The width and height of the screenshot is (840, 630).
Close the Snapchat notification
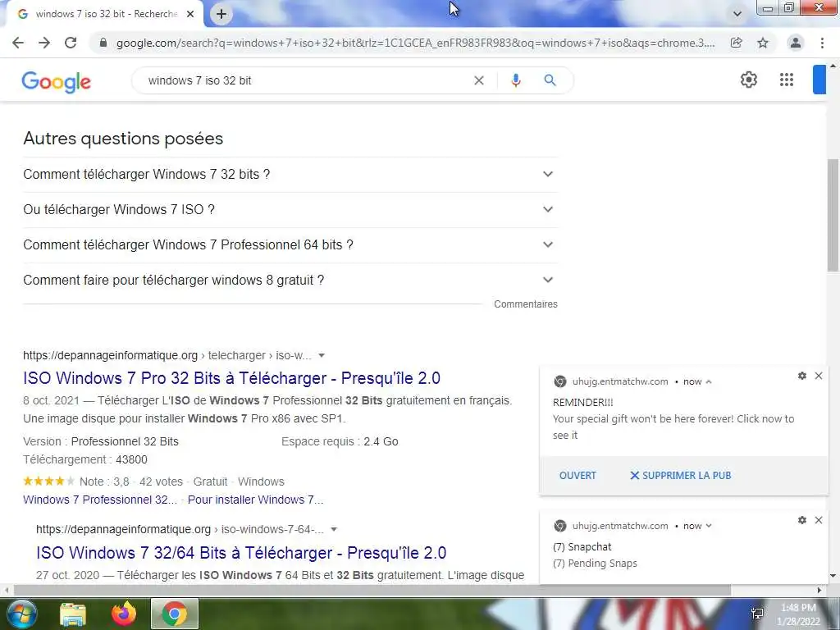pos(819,520)
